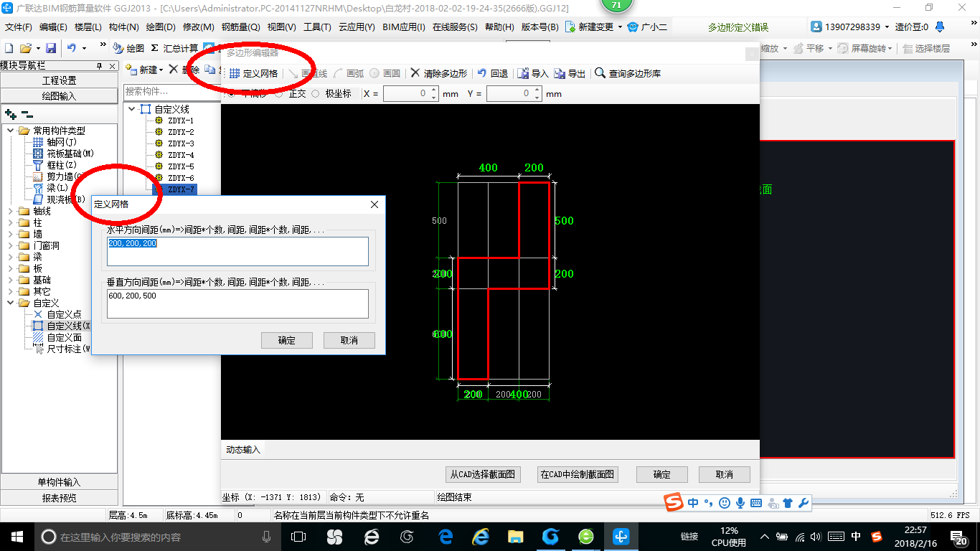The width and height of the screenshot is (980, 551).
Task: Open the 编辑(E) menu
Action: tap(53, 27)
